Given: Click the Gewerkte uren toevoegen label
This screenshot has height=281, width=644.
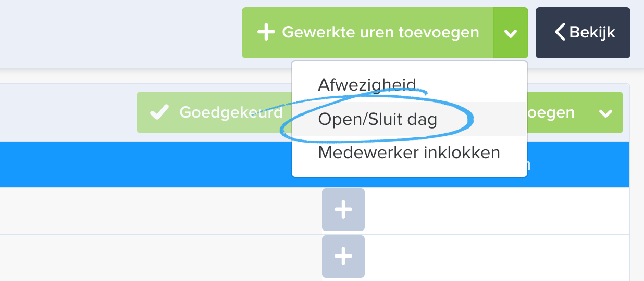Looking at the screenshot, I should (380, 33).
